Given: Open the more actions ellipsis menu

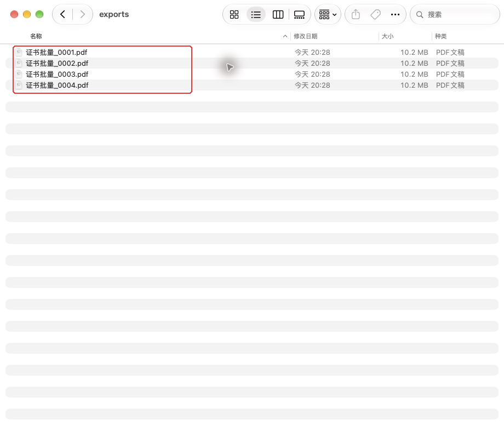Looking at the screenshot, I should pos(395,14).
